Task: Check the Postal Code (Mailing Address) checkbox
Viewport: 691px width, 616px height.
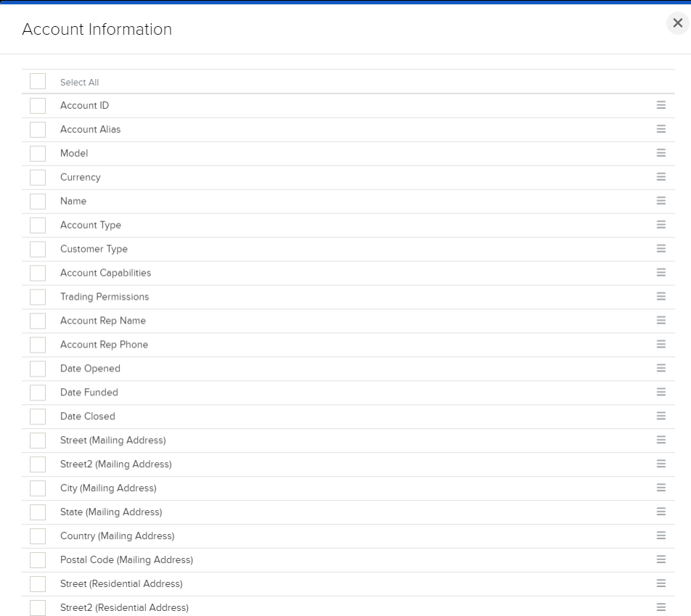Action: tap(38, 559)
